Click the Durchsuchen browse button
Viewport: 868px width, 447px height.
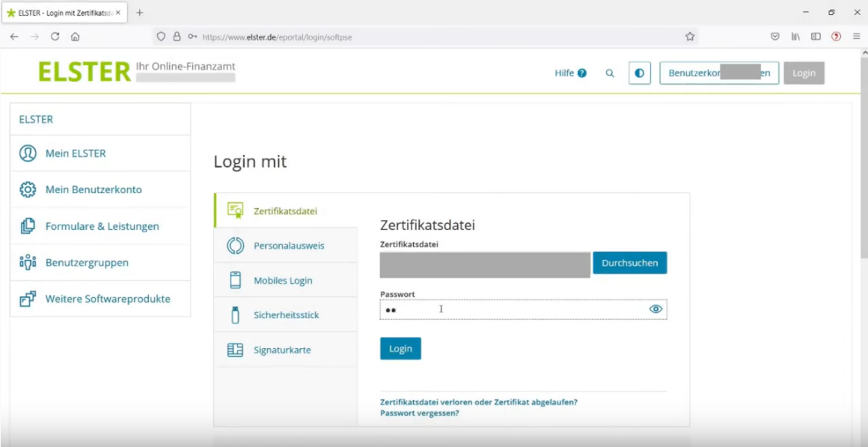(x=630, y=263)
